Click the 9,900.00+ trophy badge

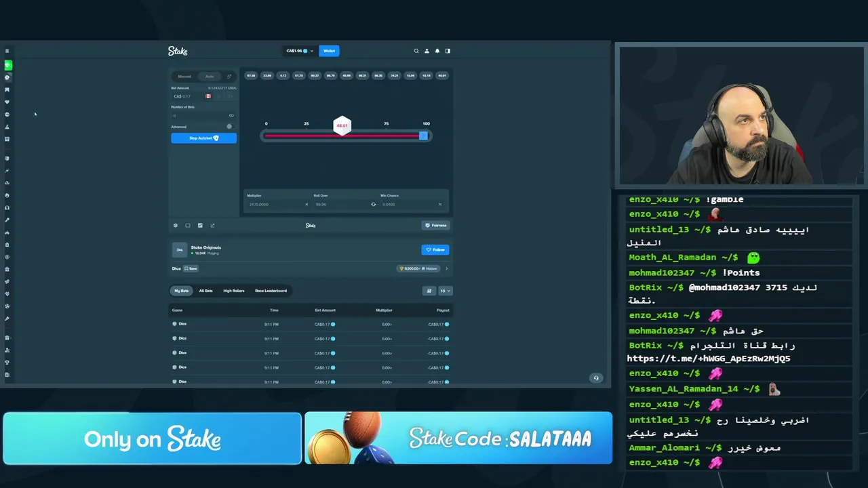[418, 268]
